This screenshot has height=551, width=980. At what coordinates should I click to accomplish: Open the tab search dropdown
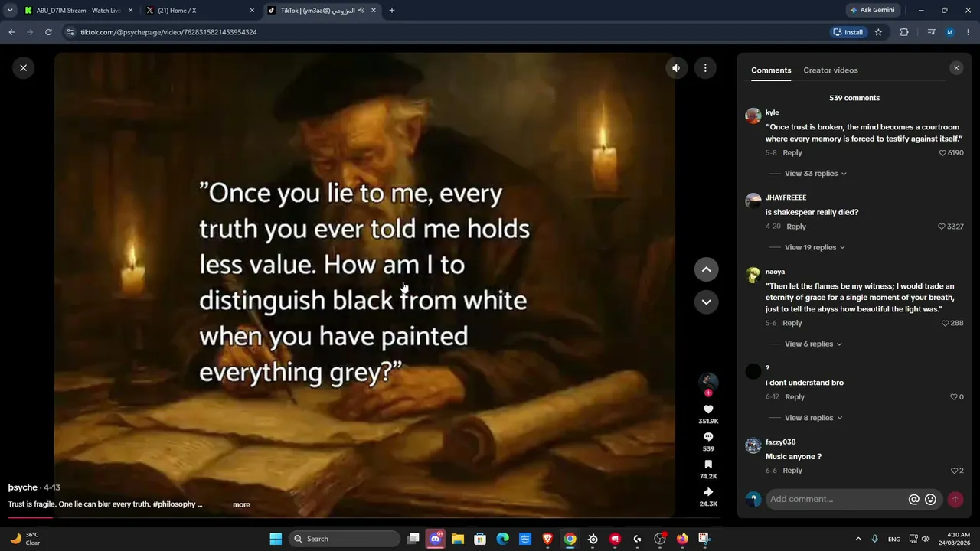(10, 11)
